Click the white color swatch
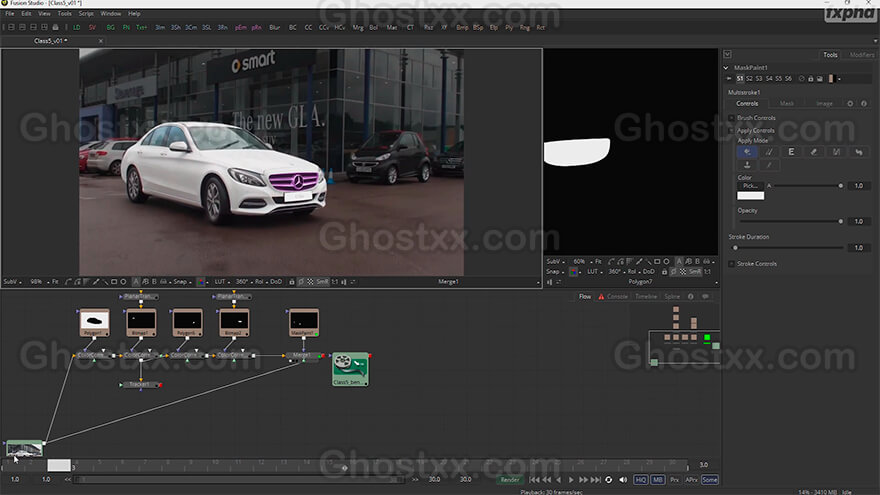Viewport: 880px width, 495px height. click(750, 196)
